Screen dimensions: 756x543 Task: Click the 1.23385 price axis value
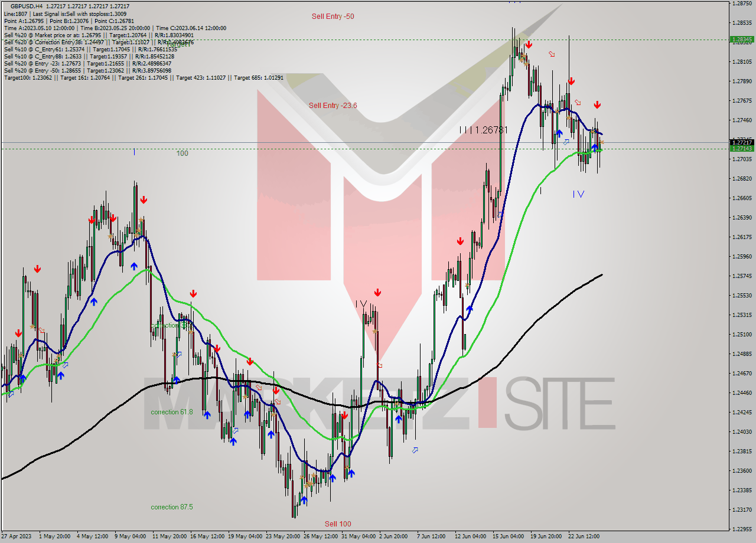pyautogui.click(x=742, y=490)
